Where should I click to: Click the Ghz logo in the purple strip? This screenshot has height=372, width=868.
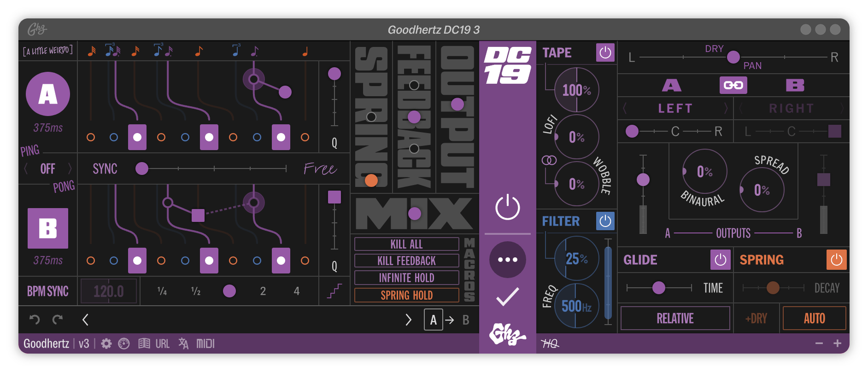507,335
